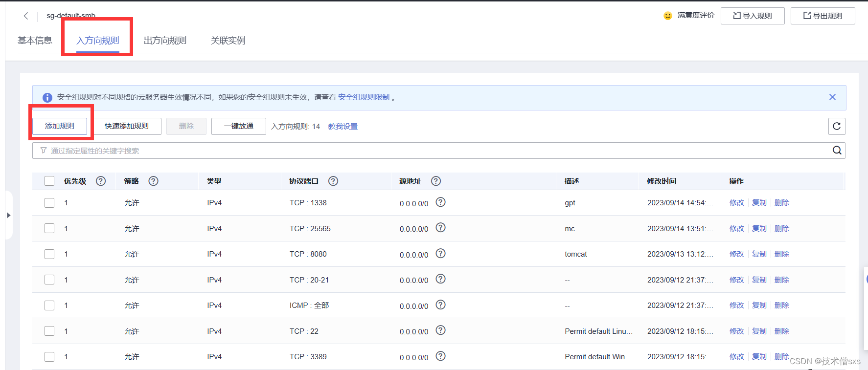868x370 pixels.
Task: Open the 基本信息 tab
Action: click(35, 41)
